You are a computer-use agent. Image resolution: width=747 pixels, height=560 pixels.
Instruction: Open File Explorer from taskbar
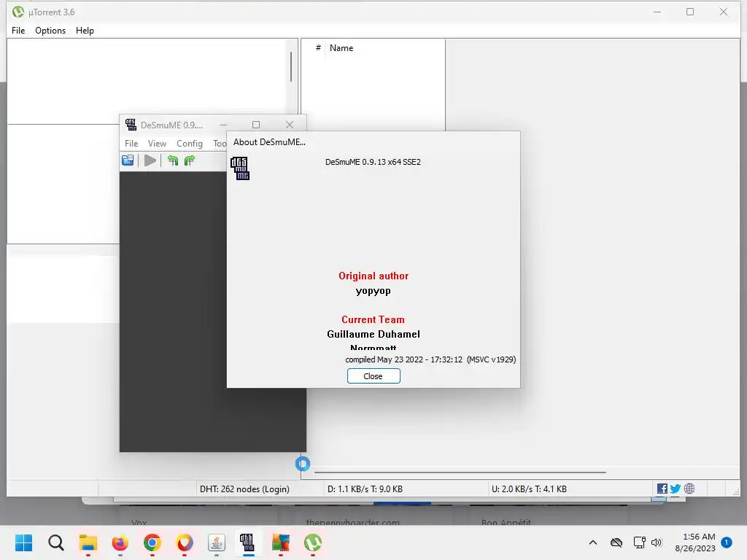[x=88, y=542]
